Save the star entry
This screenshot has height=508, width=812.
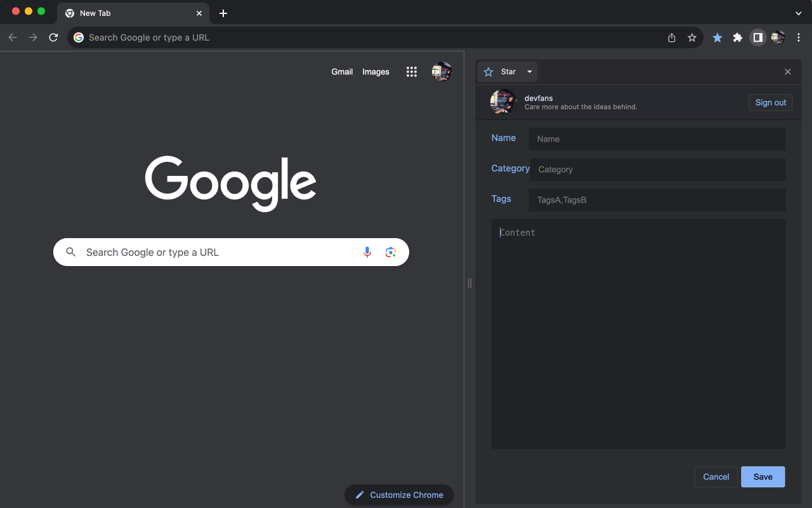763,477
